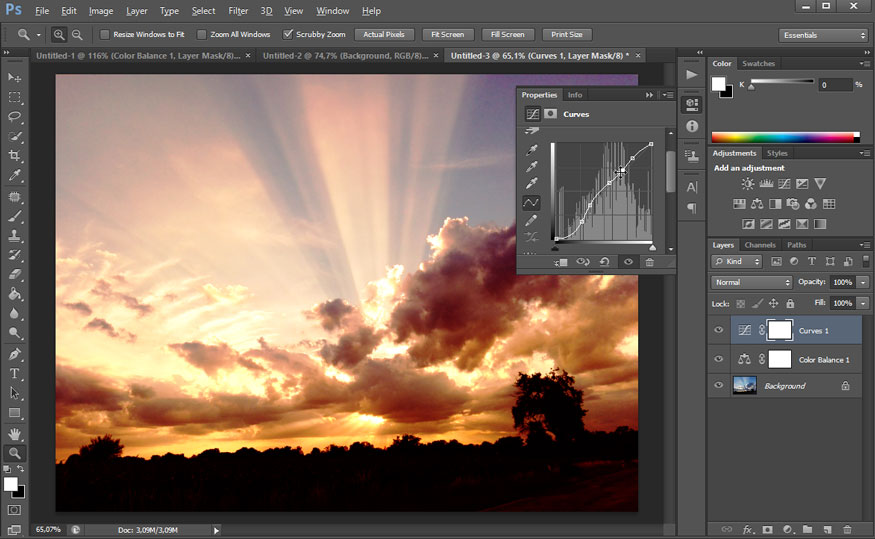Screen dimensions: 875x539
Task: Reset Curves to adjustment defaults
Action: coord(605,262)
